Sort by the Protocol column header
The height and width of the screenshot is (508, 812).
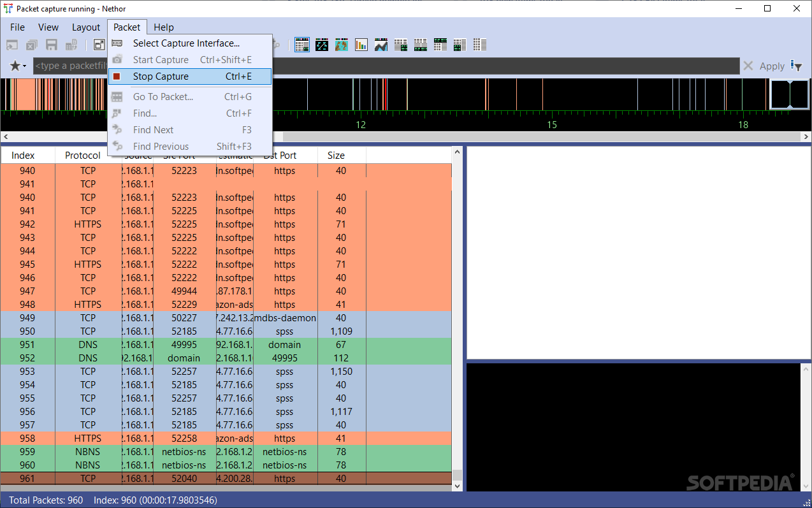tap(83, 156)
